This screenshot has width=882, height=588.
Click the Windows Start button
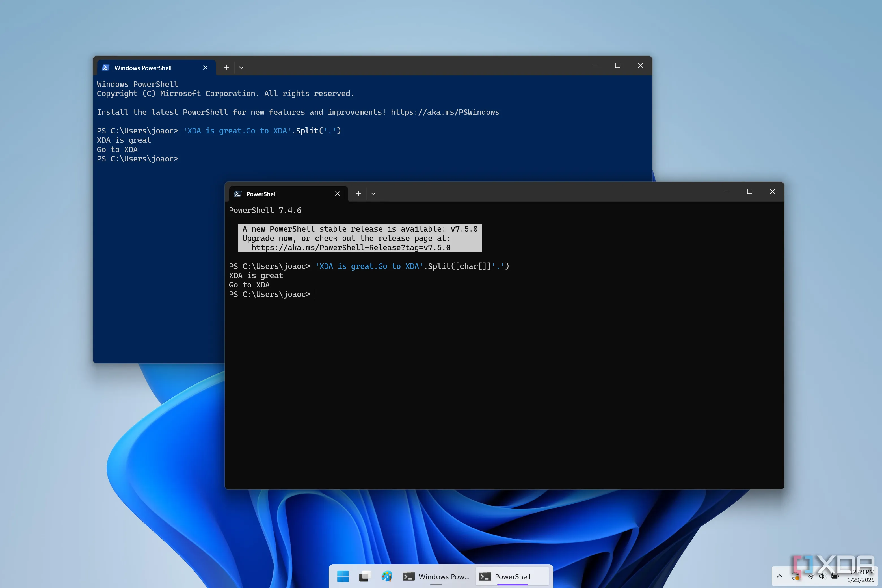pyautogui.click(x=343, y=576)
